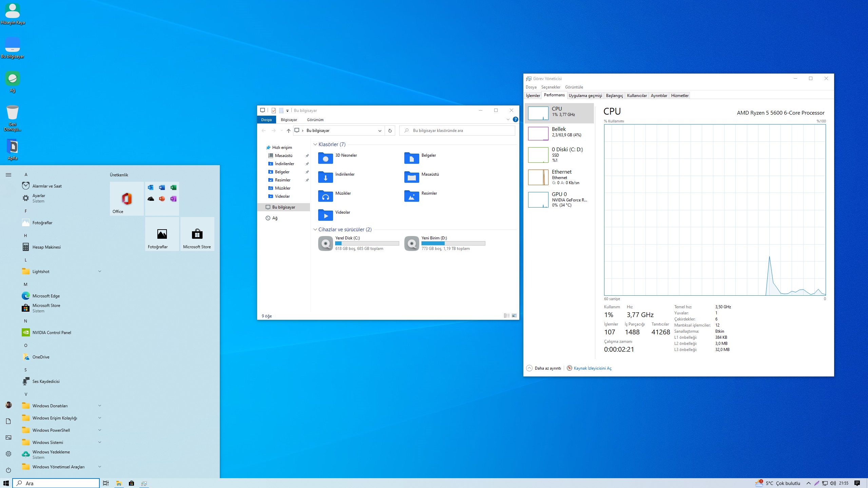Open Yerel Disk (C:) drive icon

tap(325, 243)
